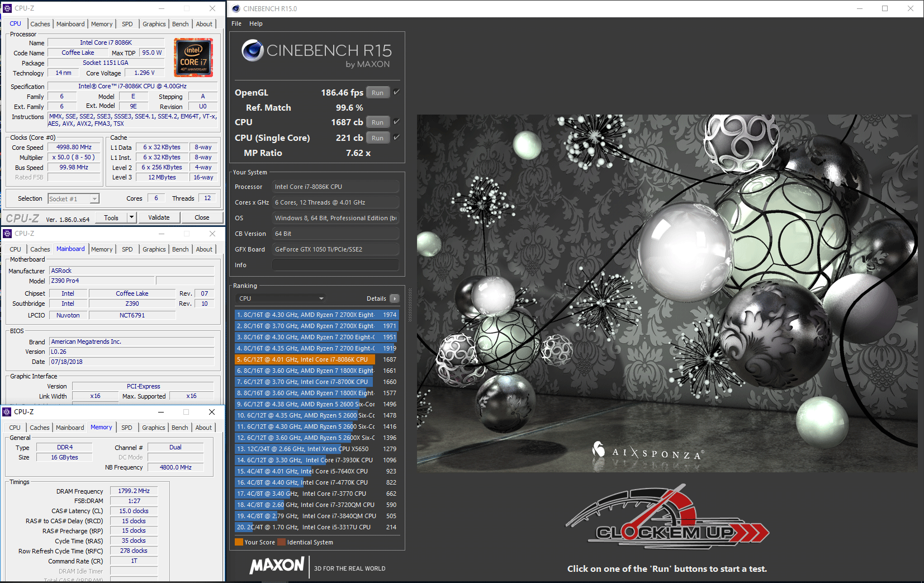Switch to Bench tab in top CPU-Z window
Image resolution: width=924 pixels, height=583 pixels.
click(x=181, y=24)
